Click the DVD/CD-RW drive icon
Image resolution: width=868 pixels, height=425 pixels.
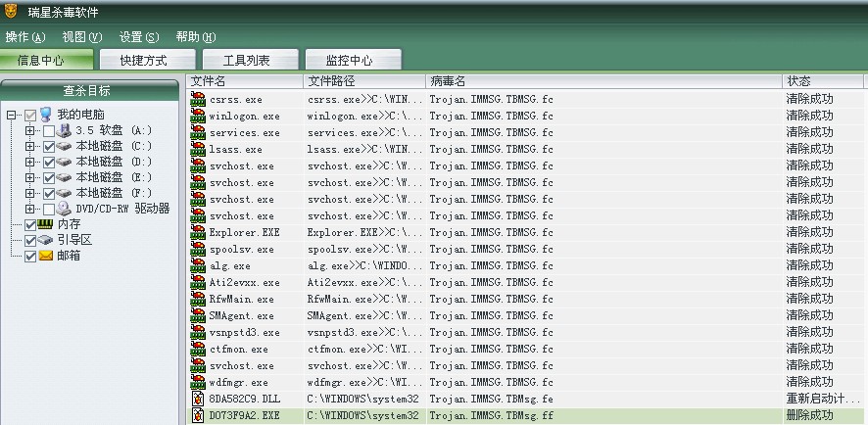(65, 209)
